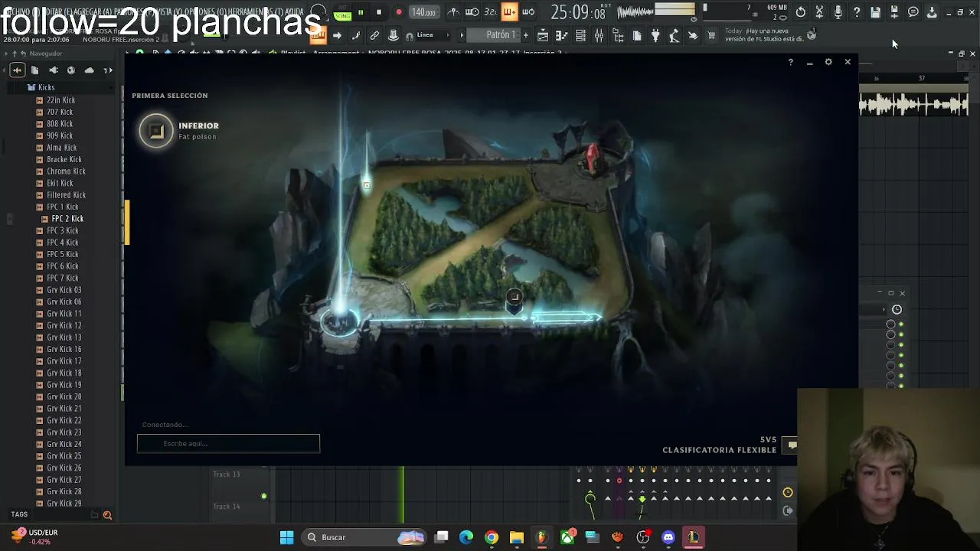The image size is (980, 551).
Task: Click the link chain icon in toolbar
Action: click(374, 35)
